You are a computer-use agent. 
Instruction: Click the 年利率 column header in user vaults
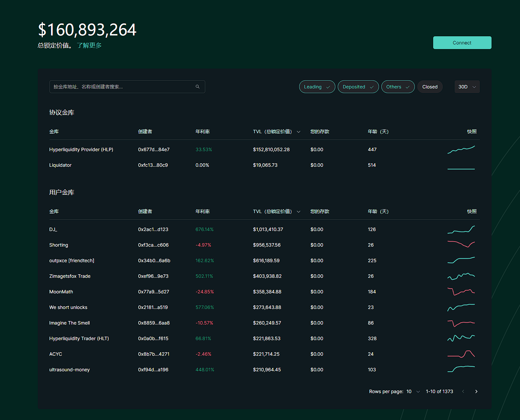tap(203, 212)
